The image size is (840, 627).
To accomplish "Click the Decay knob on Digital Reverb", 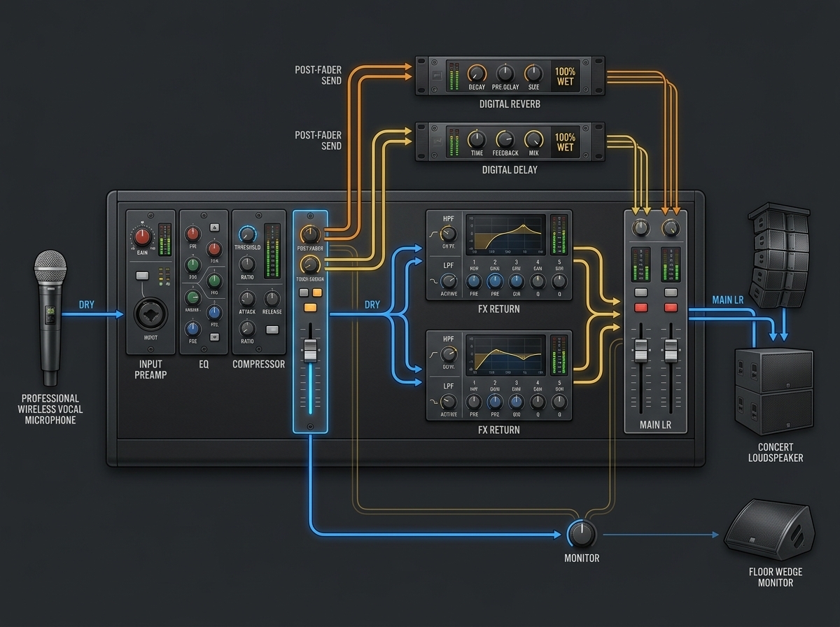I will click(477, 73).
